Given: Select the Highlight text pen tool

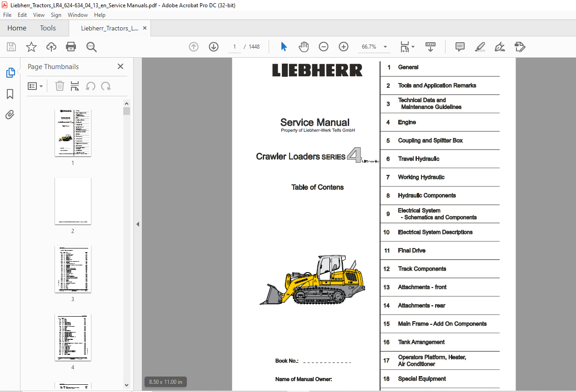Looking at the screenshot, I should coord(480,47).
